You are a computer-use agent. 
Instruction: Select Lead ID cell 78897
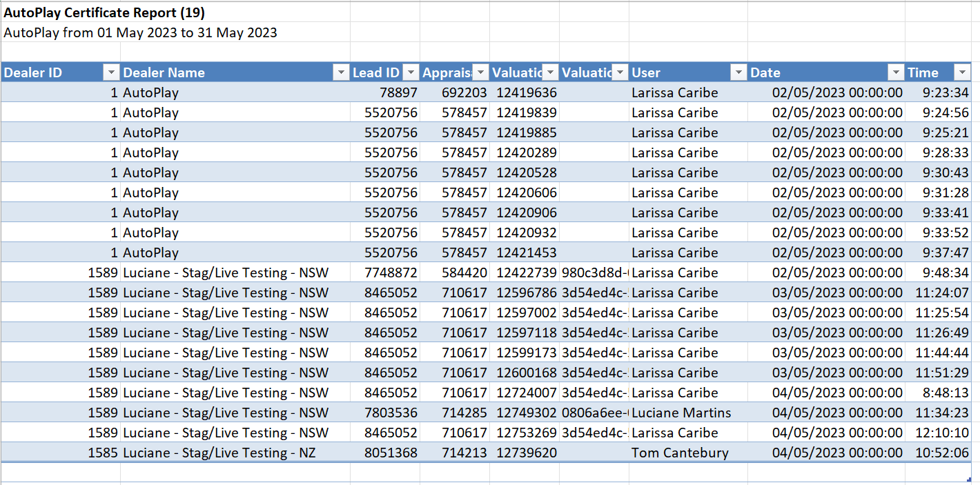pos(385,92)
